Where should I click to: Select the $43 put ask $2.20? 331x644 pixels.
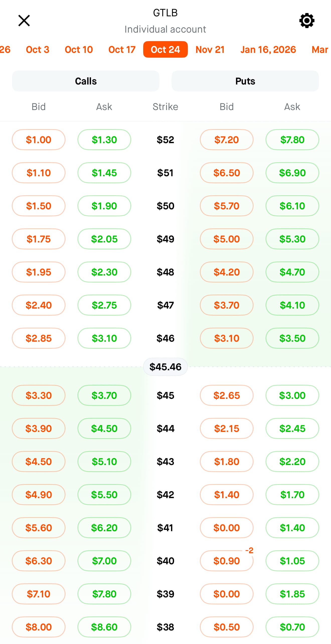292,462
